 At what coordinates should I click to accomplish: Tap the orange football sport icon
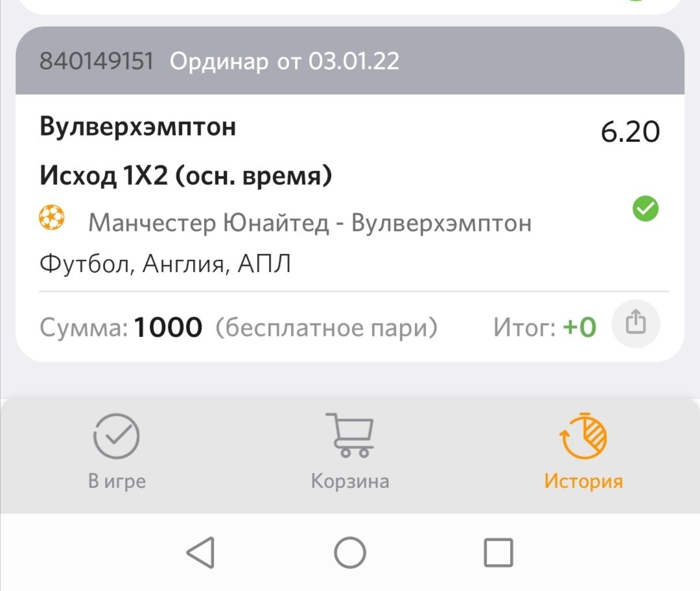point(52,218)
